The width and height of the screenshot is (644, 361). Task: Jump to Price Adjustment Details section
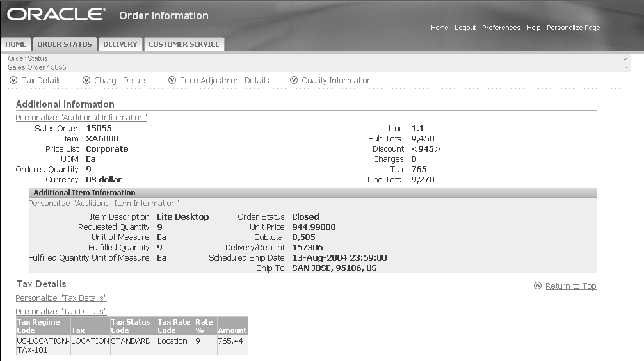pyautogui.click(x=224, y=81)
